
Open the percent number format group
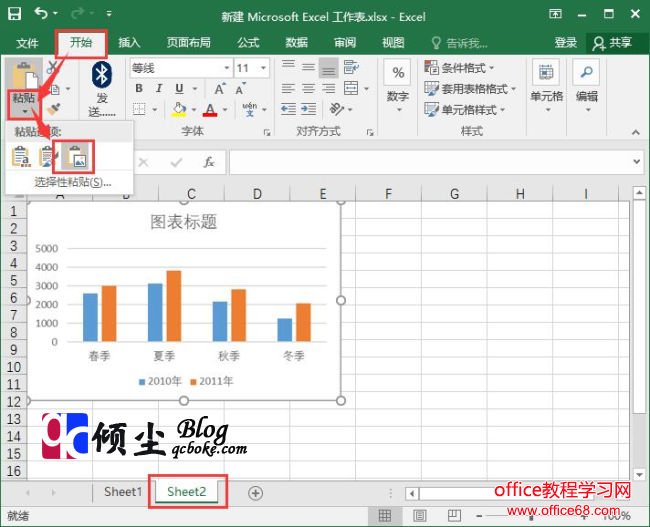(398, 85)
